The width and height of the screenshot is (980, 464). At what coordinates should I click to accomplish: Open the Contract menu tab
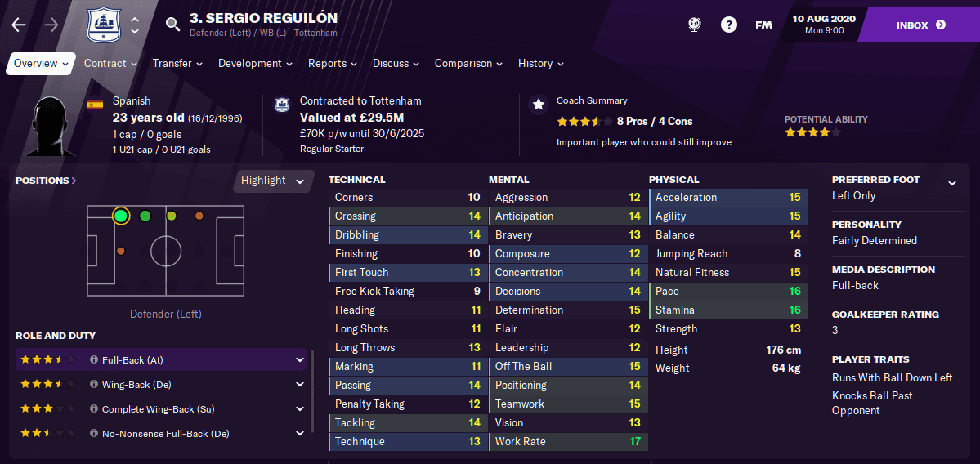(x=110, y=63)
